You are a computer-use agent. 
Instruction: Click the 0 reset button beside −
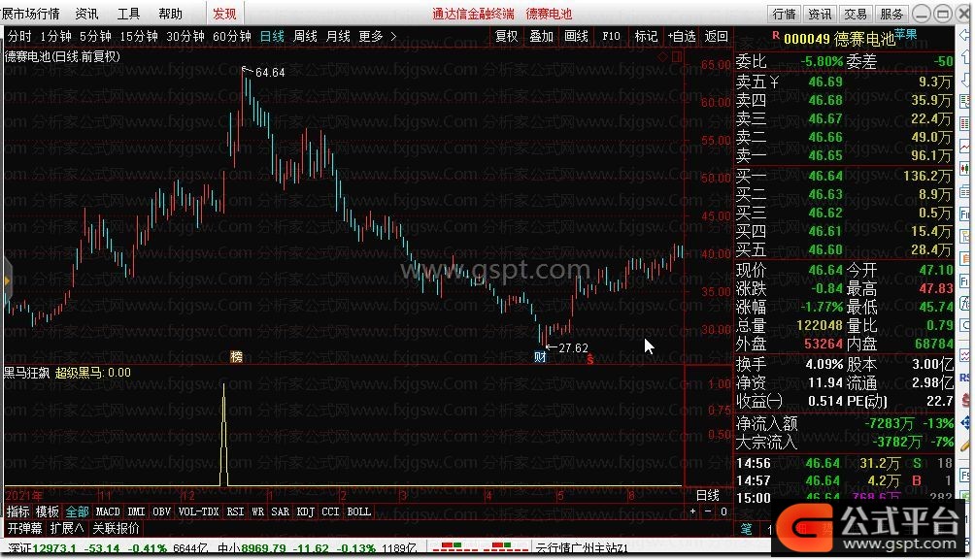pos(723,511)
